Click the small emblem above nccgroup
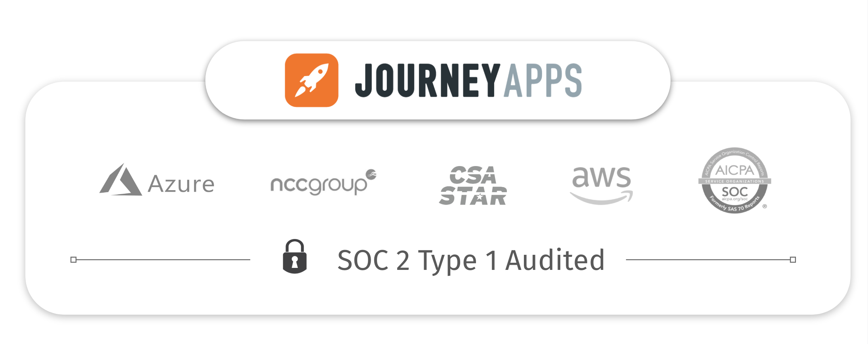Image resolution: width=868 pixels, height=344 pixels. 371,174
